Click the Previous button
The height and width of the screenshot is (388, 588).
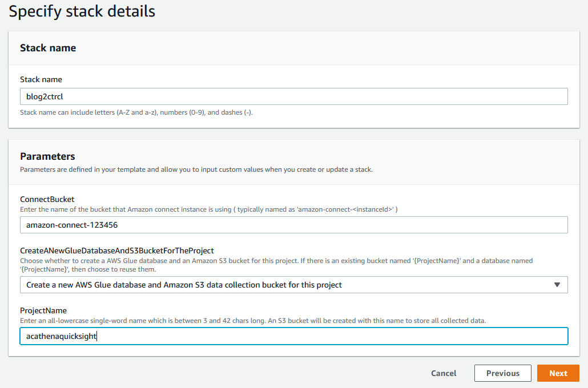502,373
